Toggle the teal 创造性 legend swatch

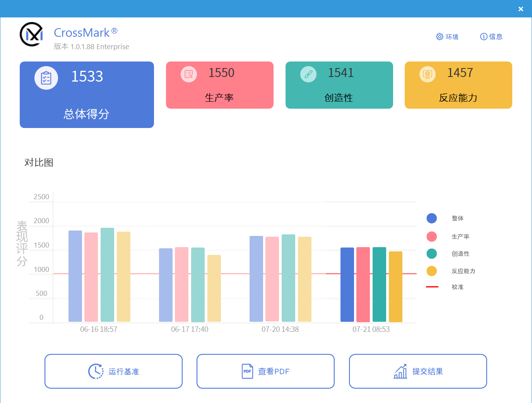[x=432, y=254]
